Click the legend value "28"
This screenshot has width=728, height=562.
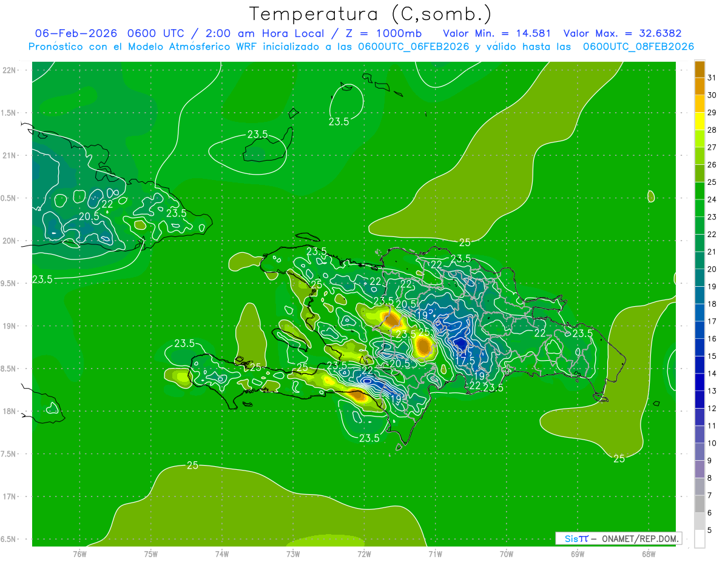tap(712, 130)
